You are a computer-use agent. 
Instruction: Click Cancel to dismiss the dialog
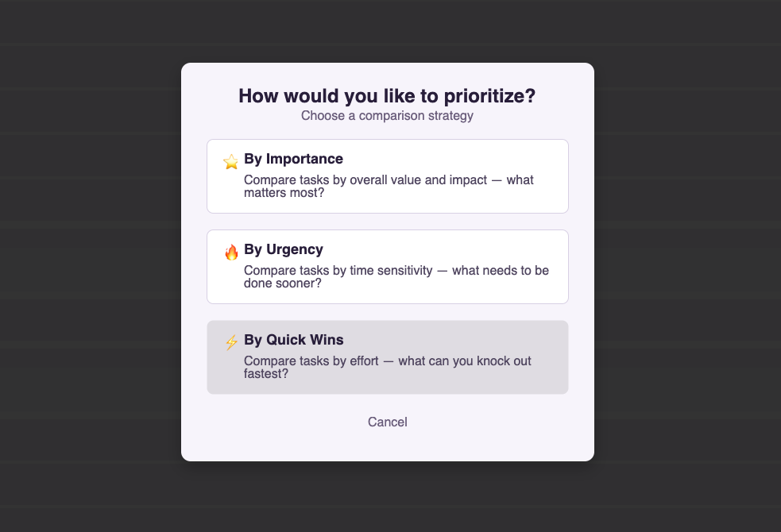pyautogui.click(x=387, y=422)
